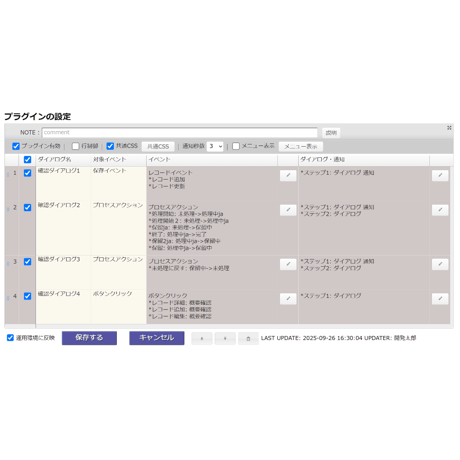The image size is (460, 460).
Task: Click the 確認ダイアログ2 name cell
Action: pyautogui.click(x=63, y=228)
